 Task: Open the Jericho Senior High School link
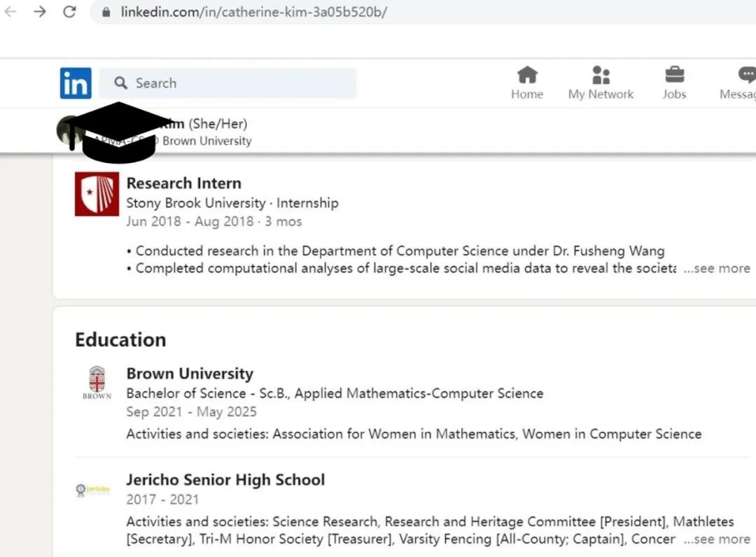(x=225, y=480)
